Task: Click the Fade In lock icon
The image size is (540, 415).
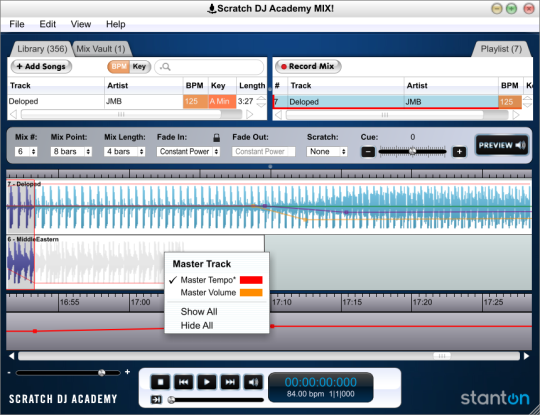Action: pyautogui.click(x=216, y=137)
